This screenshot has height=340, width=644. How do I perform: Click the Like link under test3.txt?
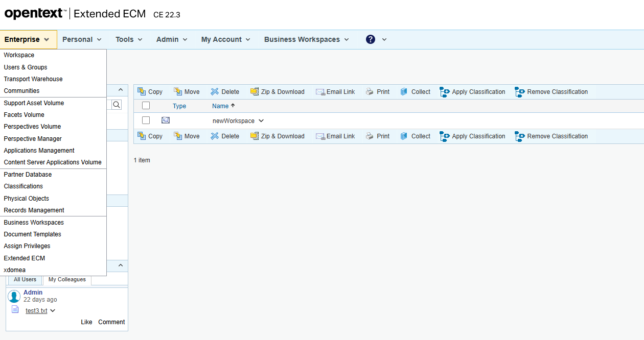tap(86, 322)
